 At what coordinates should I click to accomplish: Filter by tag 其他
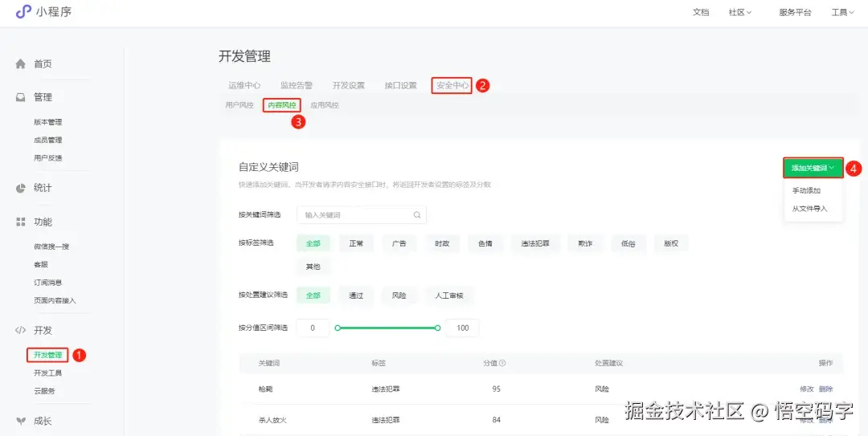click(x=313, y=267)
